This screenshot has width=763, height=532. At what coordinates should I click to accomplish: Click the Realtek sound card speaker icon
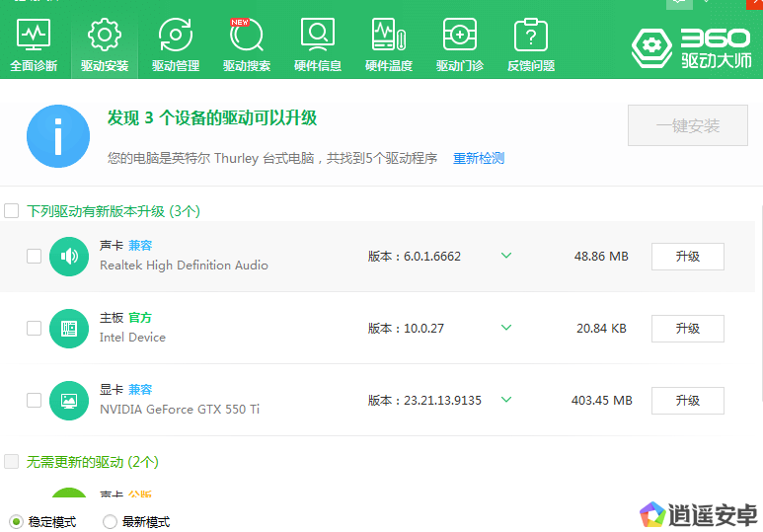pos(69,257)
